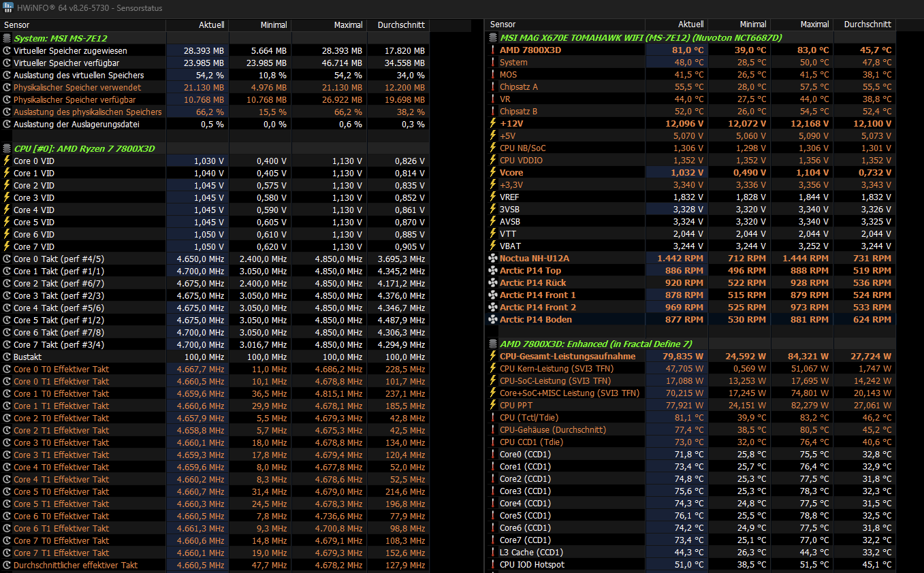Click the left panel Durchschnitt column header
The width and height of the screenshot is (924, 573).
click(x=399, y=25)
